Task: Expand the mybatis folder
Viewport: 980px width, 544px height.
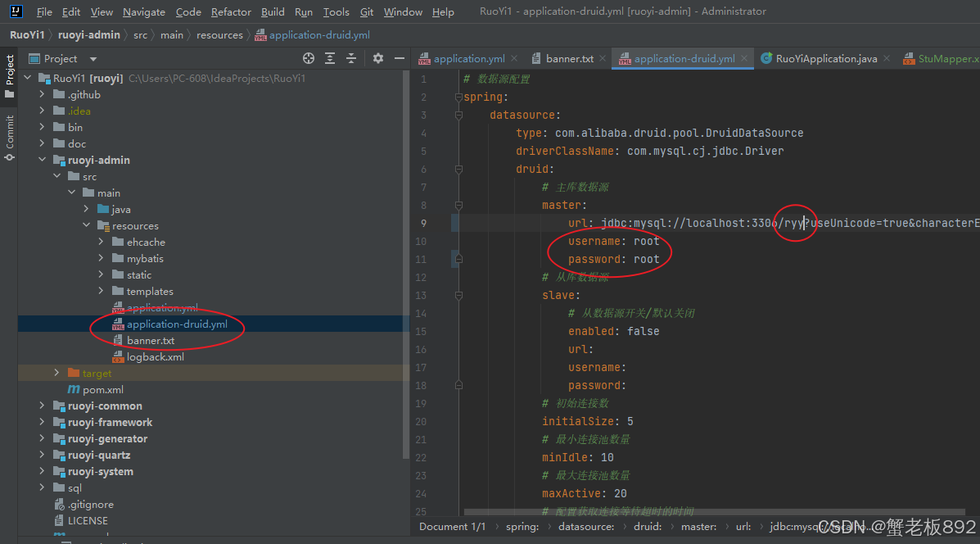Action: tap(101, 257)
